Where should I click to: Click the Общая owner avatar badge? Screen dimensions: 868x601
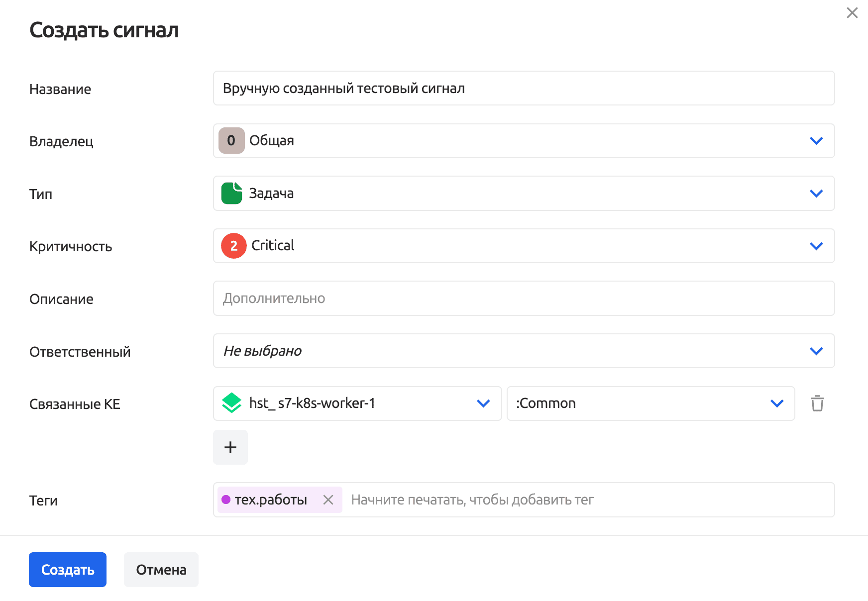click(231, 141)
